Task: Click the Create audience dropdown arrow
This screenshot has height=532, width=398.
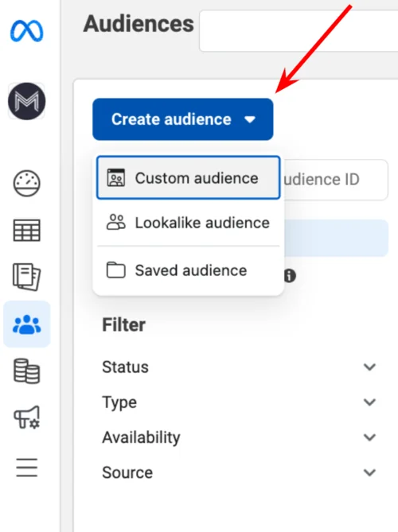Action: pos(250,119)
